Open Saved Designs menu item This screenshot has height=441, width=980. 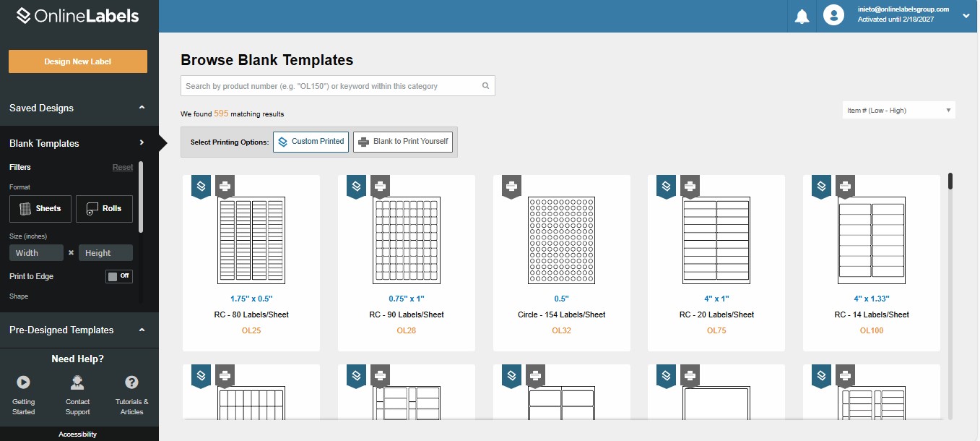tap(41, 108)
